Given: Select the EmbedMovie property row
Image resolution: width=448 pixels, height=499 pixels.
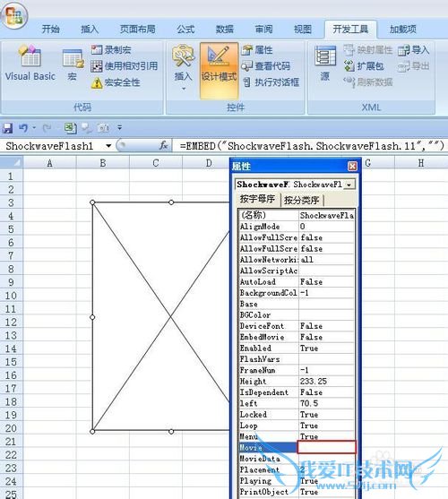Looking at the screenshot, I should [297, 337].
